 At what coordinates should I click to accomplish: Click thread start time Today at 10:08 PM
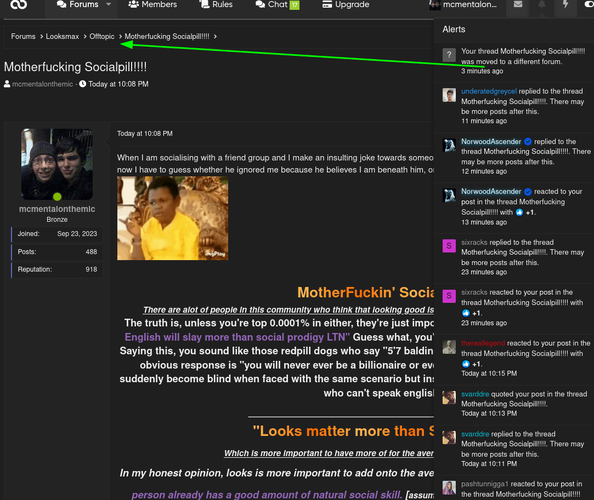click(x=118, y=84)
